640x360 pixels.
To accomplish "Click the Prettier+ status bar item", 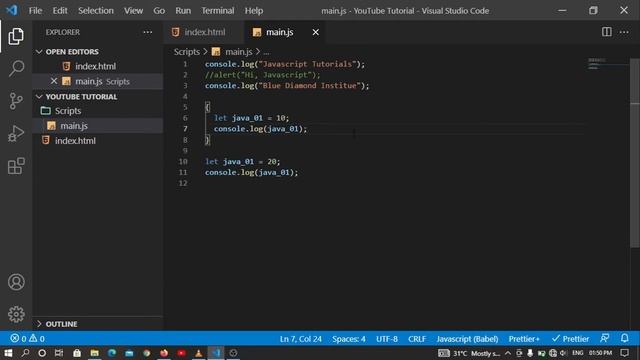I will click(524, 339).
